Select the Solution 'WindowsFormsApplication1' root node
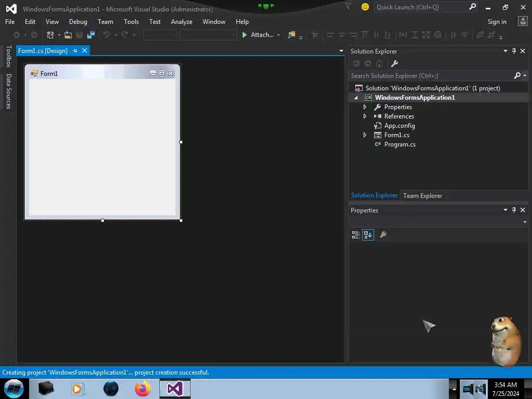The height and width of the screenshot is (399, 532). tap(433, 88)
